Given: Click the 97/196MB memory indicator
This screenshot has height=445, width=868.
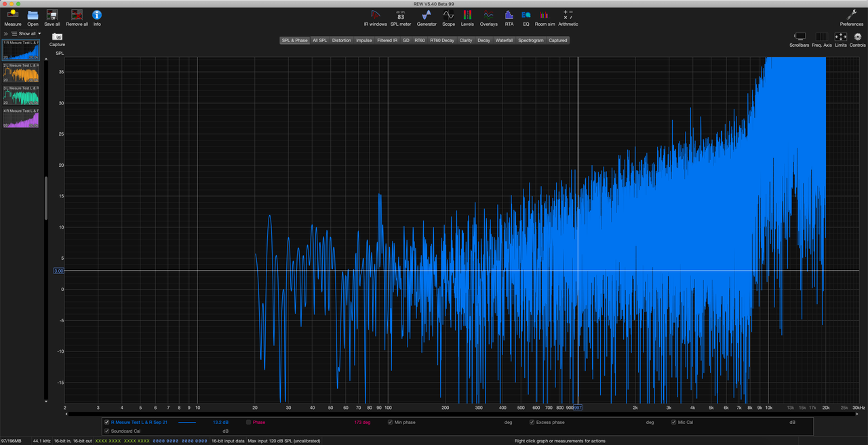Looking at the screenshot, I should pyautogui.click(x=12, y=441).
